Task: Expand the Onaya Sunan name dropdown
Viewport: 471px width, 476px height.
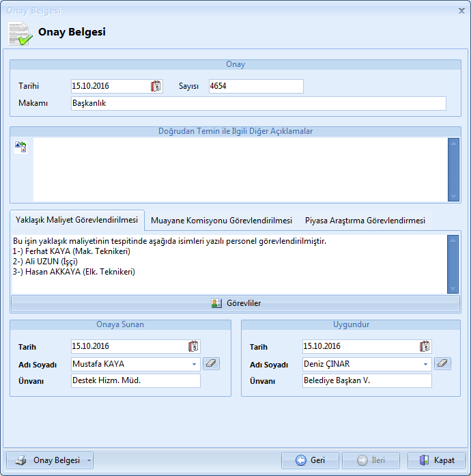Action: point(194,364)
